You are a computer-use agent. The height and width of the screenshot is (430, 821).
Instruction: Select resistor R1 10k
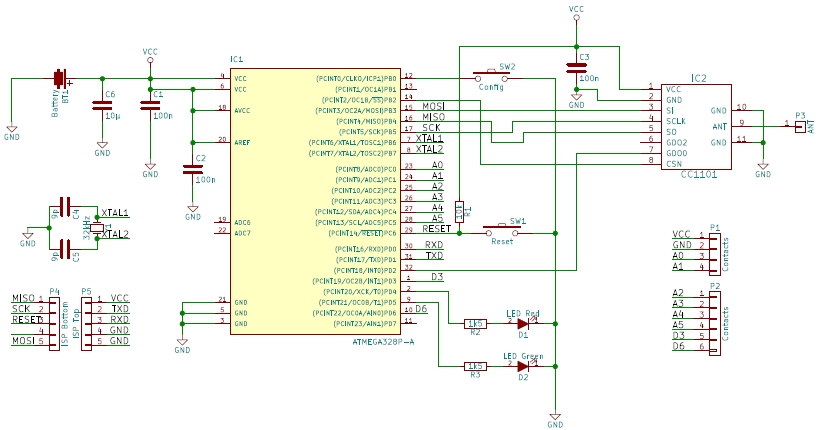pyautogui.click(x=459, y=212)
